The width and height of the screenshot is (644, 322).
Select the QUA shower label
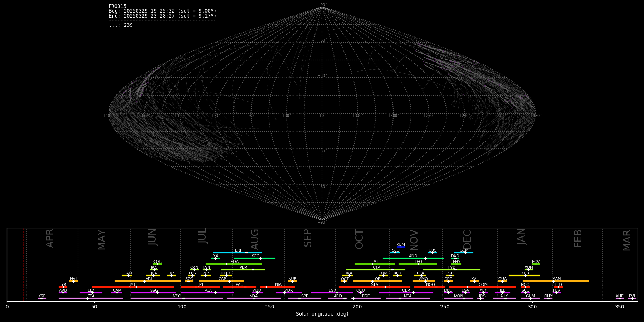pos(502,279)
